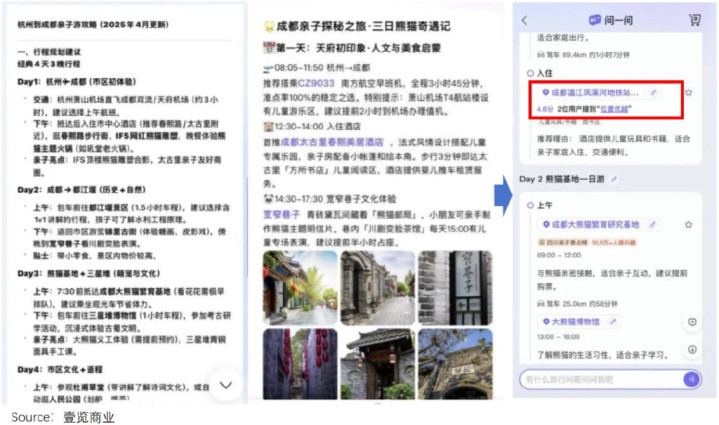
Task: Star the 成都大熊猫繁育研究基地 attraction
Action: coord(688,224)
